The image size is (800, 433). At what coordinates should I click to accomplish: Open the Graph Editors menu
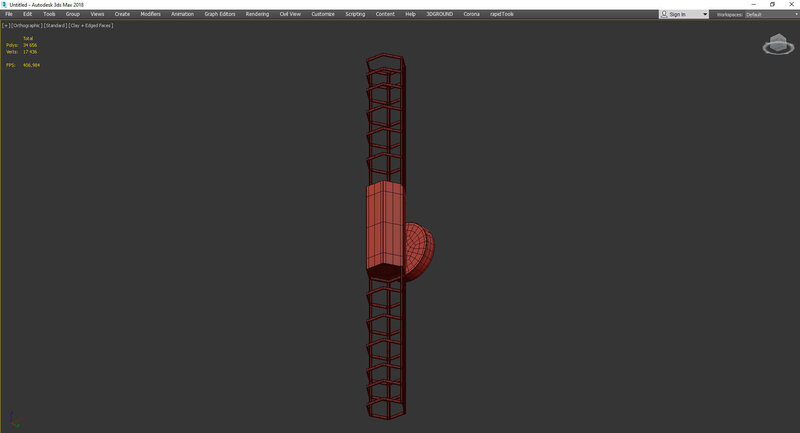tap(220, 14)
